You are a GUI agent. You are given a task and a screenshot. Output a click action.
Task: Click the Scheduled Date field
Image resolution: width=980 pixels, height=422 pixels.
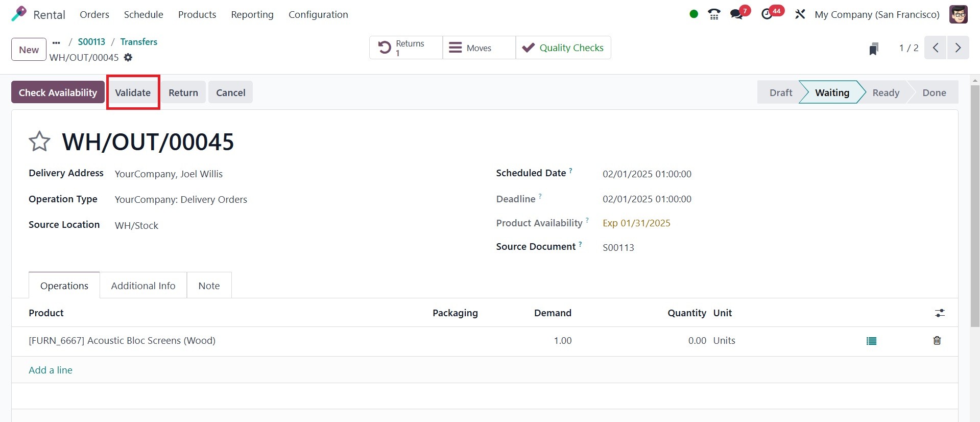point(647,174)
